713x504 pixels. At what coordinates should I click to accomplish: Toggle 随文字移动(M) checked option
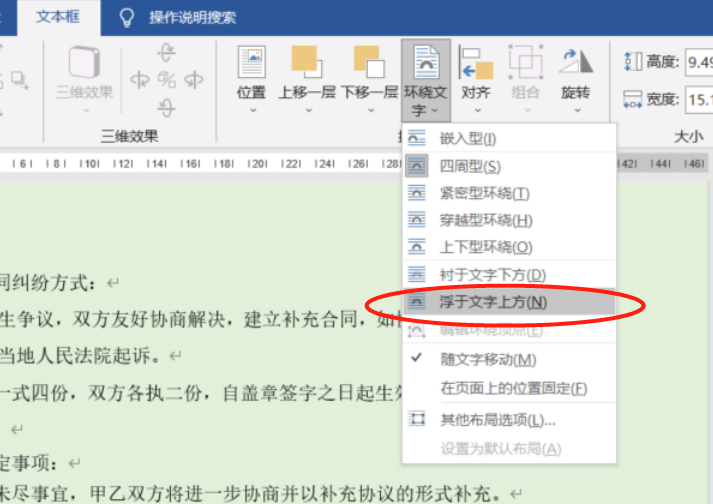[509, 359]
